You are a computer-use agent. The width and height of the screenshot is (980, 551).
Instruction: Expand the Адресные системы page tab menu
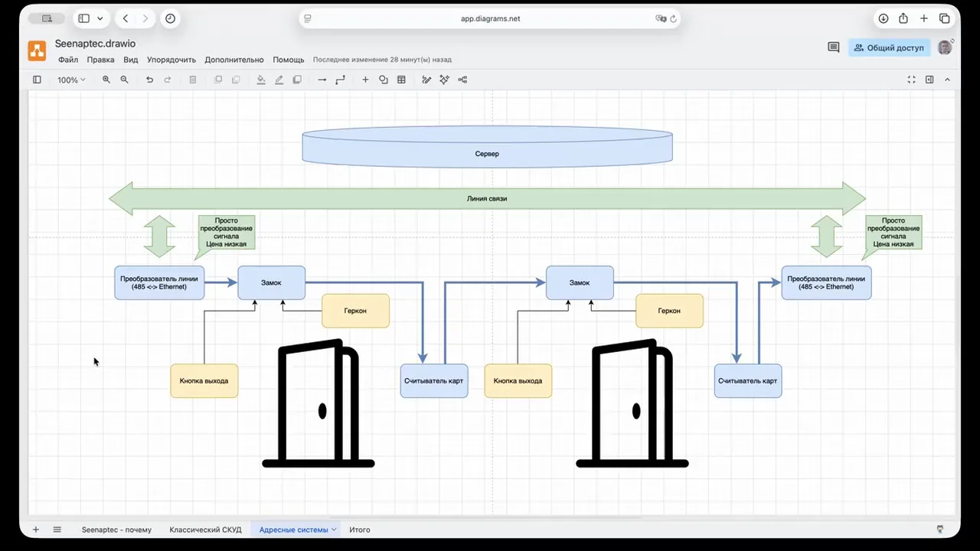pos(334,530)
